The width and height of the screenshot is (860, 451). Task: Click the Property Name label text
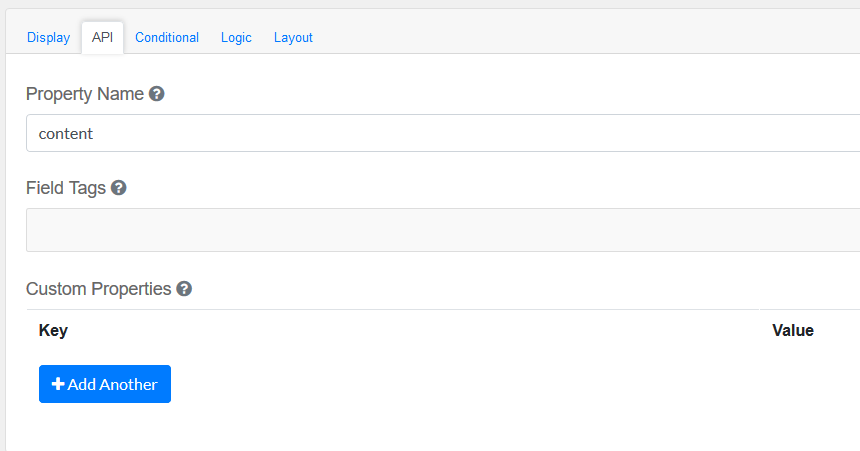(x=85, y=94)
